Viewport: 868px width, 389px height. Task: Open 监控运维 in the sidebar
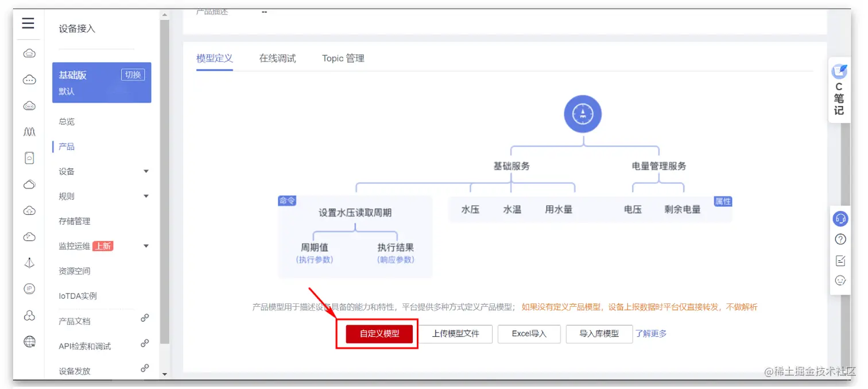(75, 246)
